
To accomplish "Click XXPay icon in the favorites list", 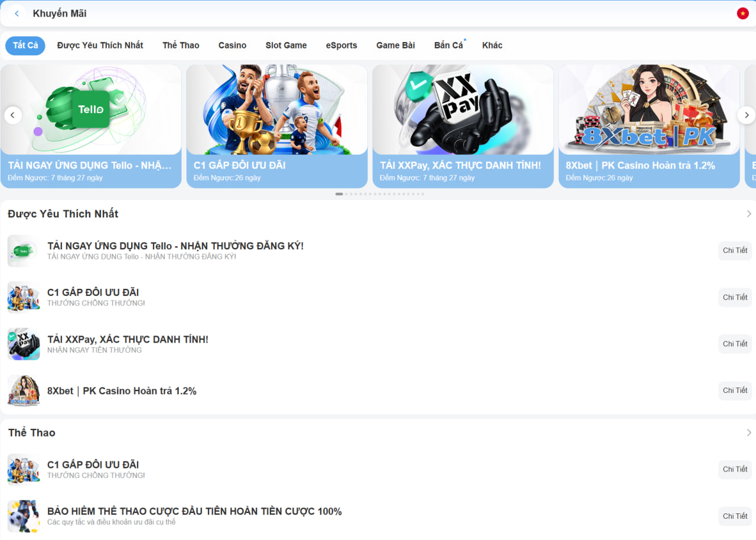I will tap(24, 344).
